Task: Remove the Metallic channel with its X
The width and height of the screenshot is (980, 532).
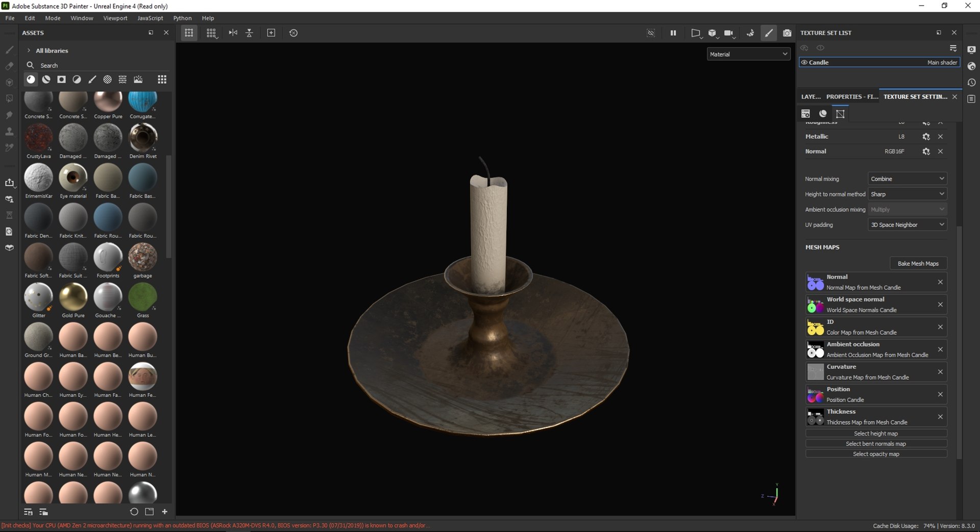Action: tap(940, 137)
